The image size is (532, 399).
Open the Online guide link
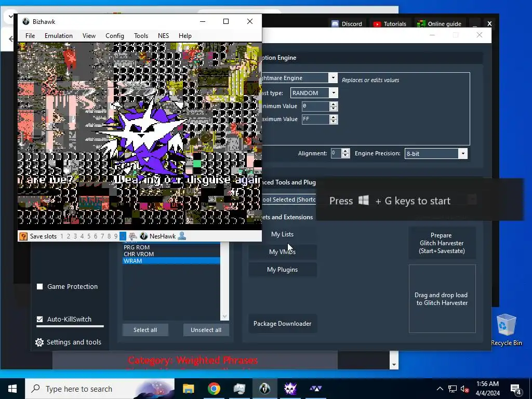click(x=439, y=24)
